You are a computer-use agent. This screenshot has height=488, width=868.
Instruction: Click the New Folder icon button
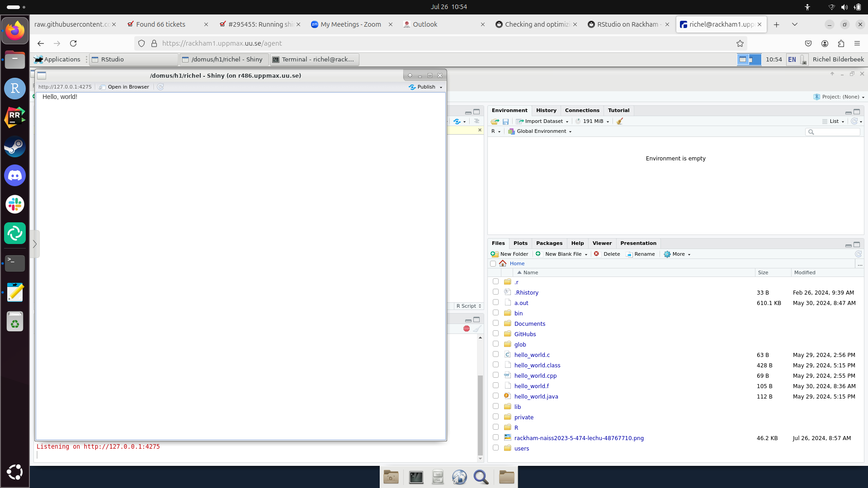point(509,254)
